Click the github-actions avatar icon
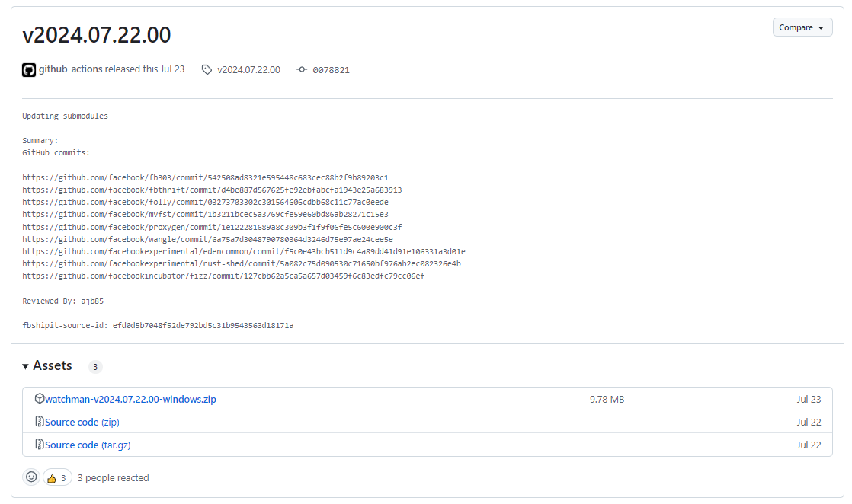The image size is (852, 504). (29, 70)
